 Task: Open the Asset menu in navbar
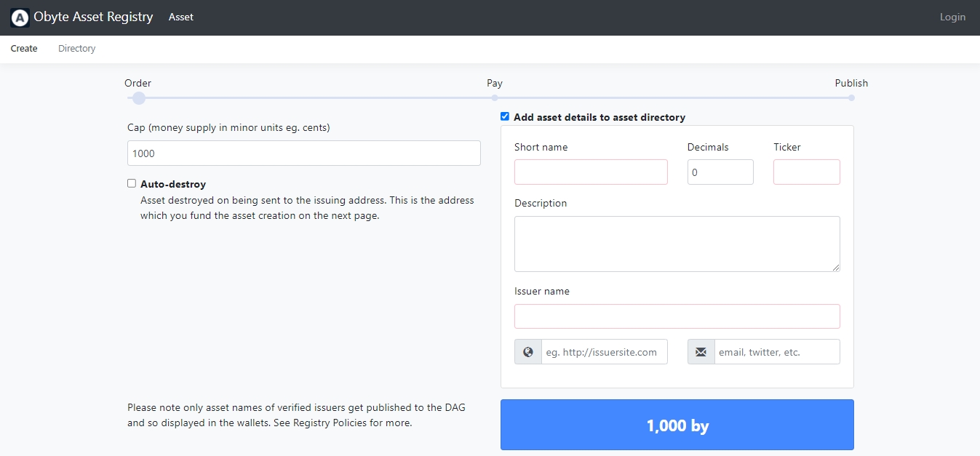click(180, 17)
